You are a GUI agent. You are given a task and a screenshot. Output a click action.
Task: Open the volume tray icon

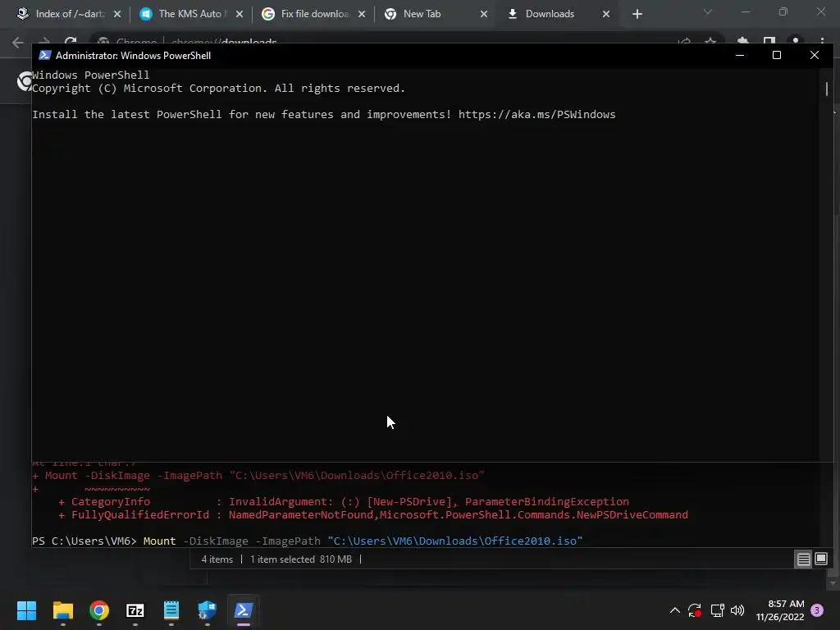(x=737, y=610)
